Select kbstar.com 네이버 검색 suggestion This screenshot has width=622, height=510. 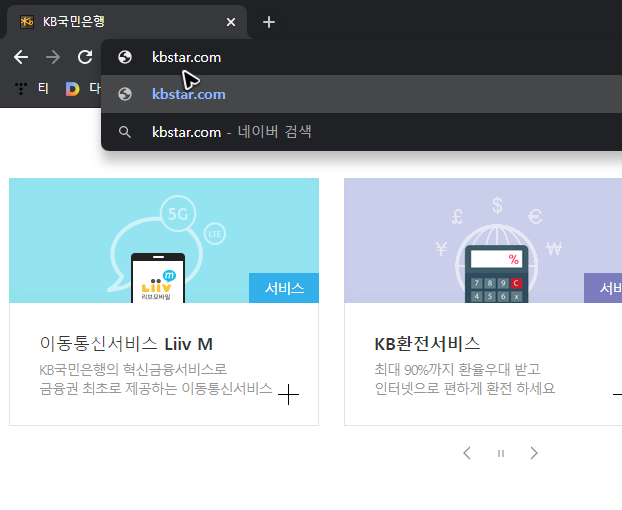point(361,132)
